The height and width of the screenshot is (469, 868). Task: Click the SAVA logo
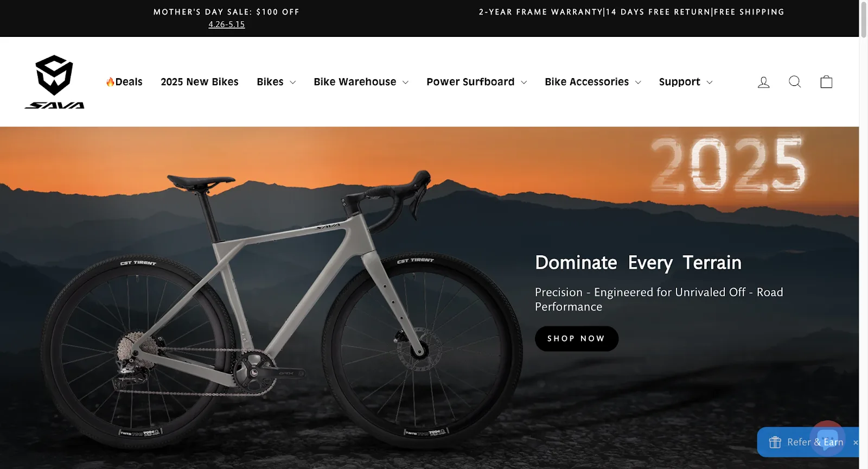tap(54, 82)
